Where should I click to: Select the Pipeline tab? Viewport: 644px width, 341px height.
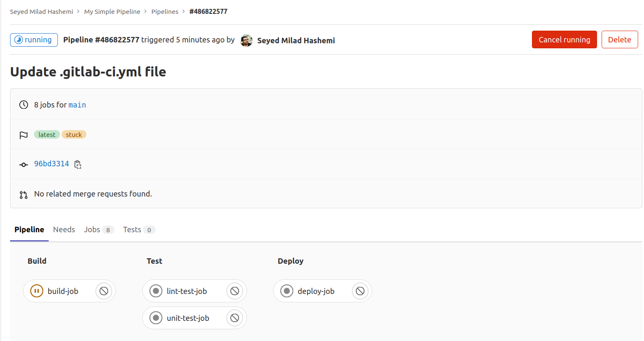[x=29, y=230]
